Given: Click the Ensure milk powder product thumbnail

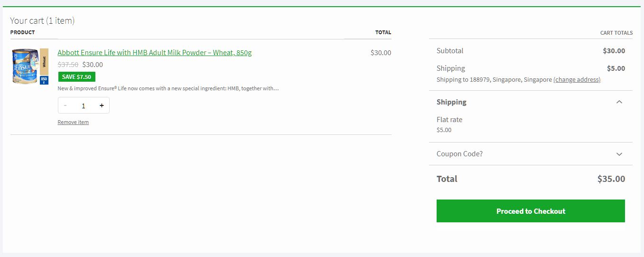Looking at the screenshot, I should point(29,66).
